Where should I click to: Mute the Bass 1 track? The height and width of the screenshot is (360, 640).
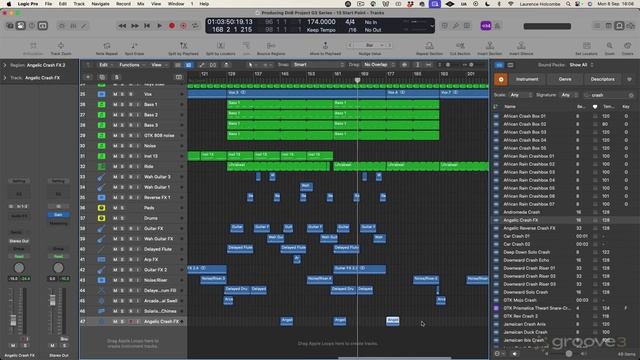click(x=115, y=104)
